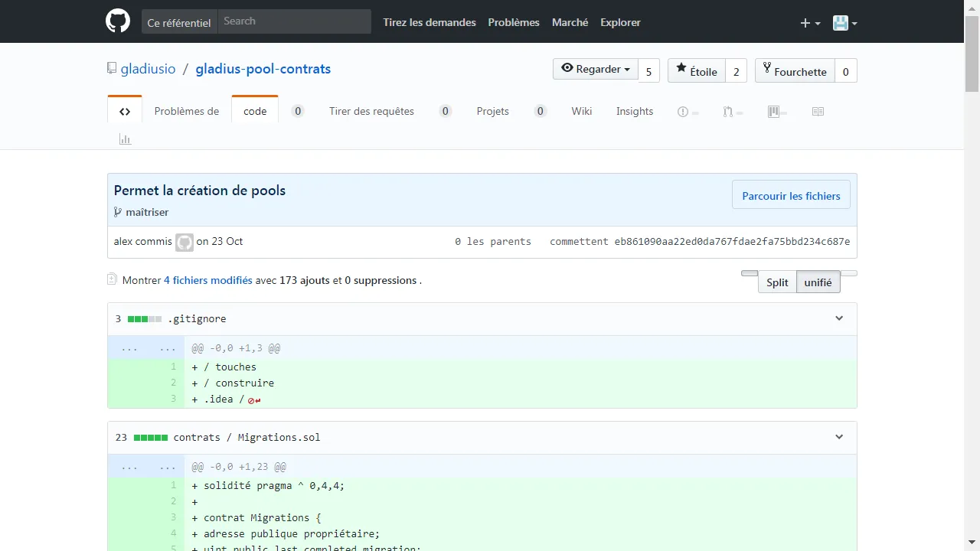The width and height of the screenshot is (980, 551).
Task: Click the Ce référentiel search scope
Action: click(178, 22)
